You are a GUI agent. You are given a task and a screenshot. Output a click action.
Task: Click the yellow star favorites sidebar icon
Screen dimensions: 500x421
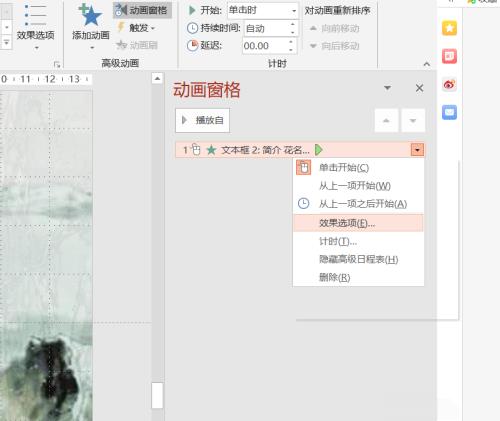[x=449, y=28]
